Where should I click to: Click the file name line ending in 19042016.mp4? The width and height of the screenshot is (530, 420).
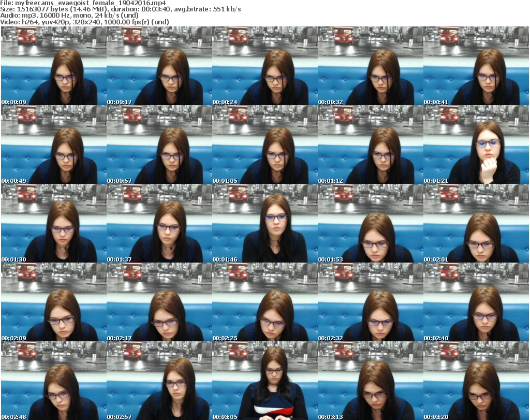[x=83, y=3]
